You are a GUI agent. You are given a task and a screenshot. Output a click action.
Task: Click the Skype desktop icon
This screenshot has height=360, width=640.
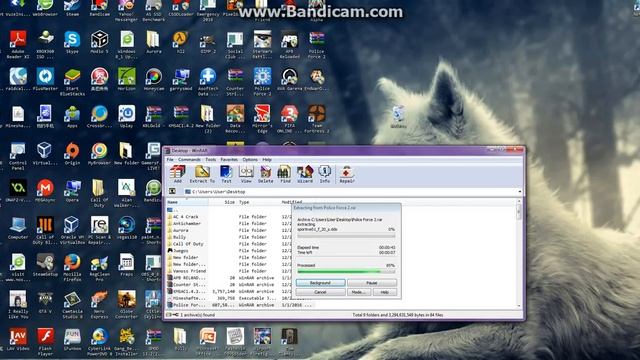(x=72, y=42)
